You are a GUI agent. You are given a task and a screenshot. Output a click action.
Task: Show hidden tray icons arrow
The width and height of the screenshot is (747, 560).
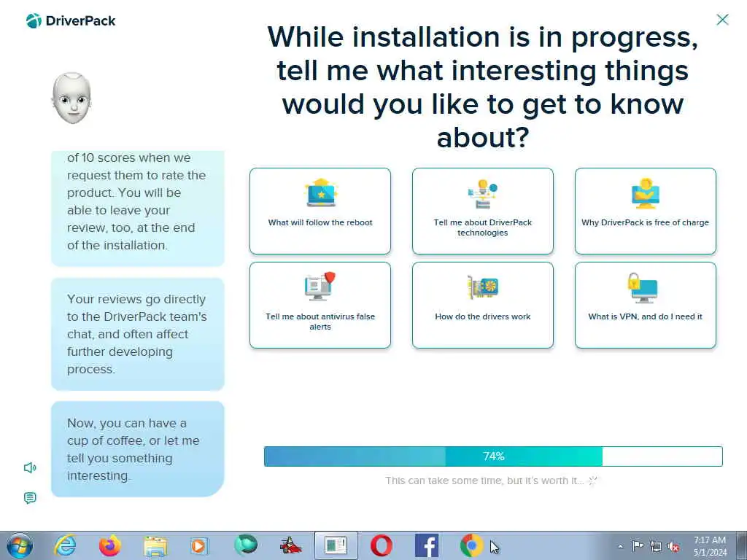click(620, 546)
